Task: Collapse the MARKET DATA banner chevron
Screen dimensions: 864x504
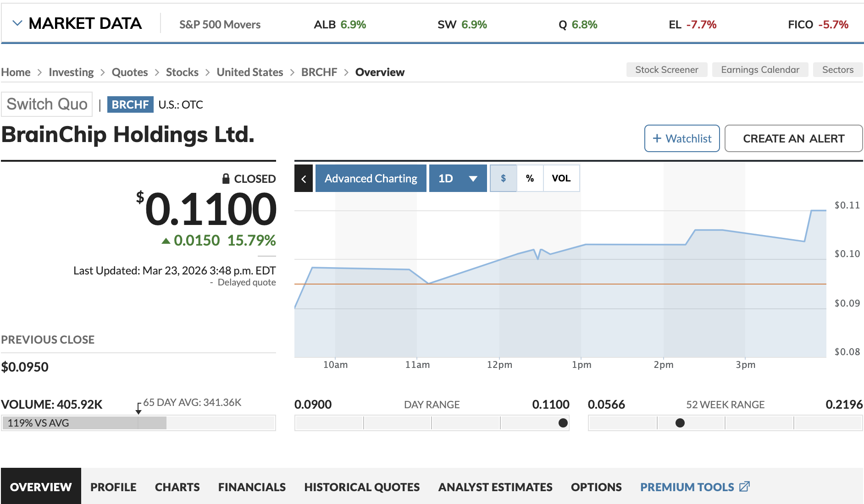Action: tap(17, 22)
